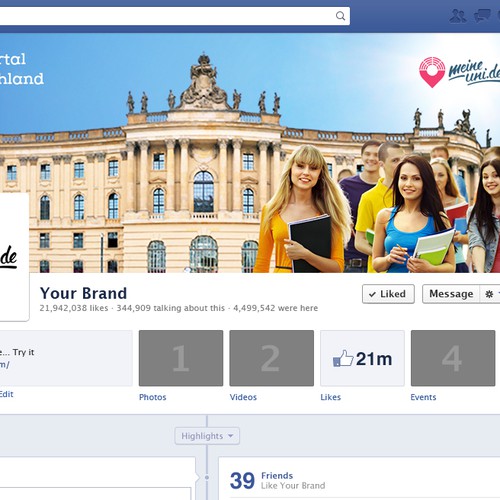500x500 pixels.
Task: Open the friend requests icon
Action: 458,16
